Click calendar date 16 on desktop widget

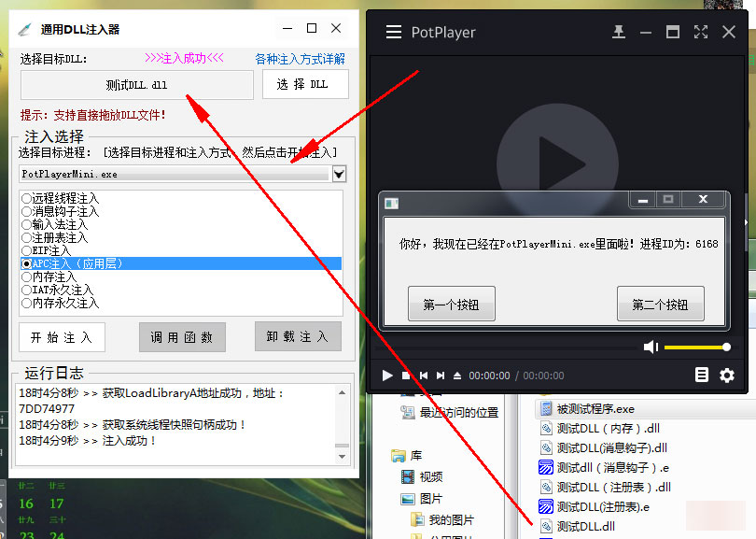[x=26, y=504]
